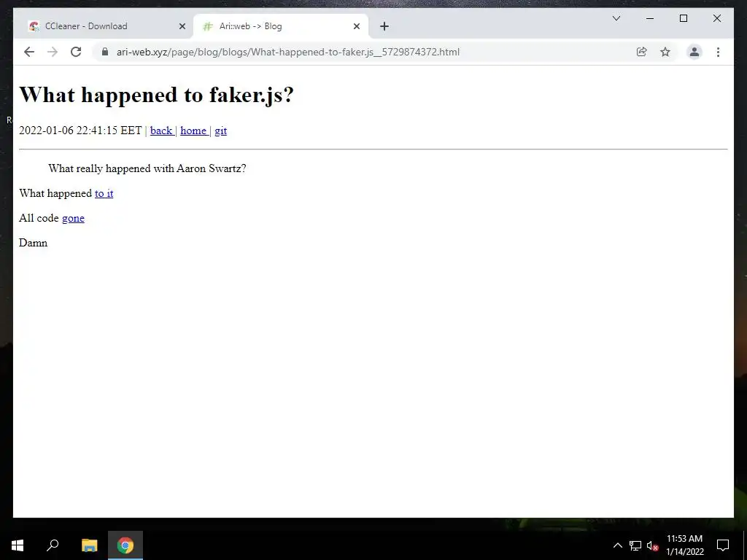
Task: Click the address bar URL
Action: pos(287,52)
